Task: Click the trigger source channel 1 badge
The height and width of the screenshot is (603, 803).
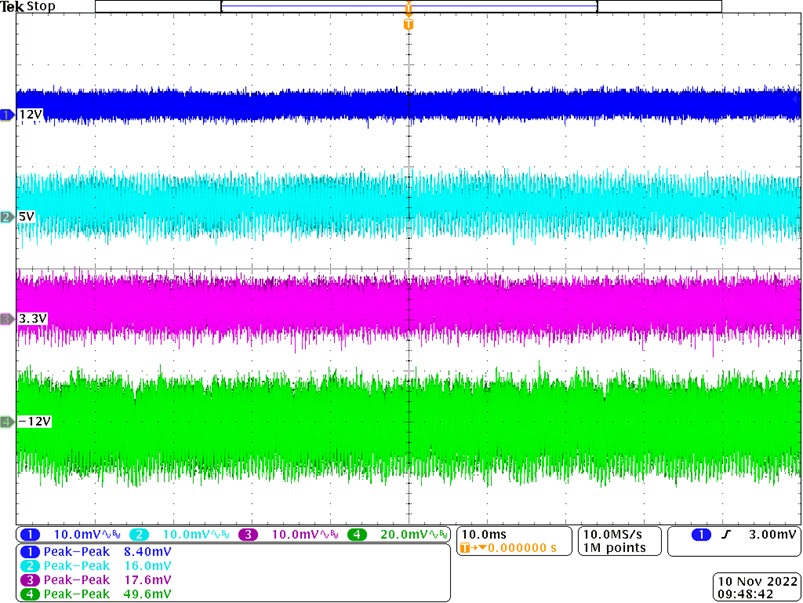Action: point(701,535)
